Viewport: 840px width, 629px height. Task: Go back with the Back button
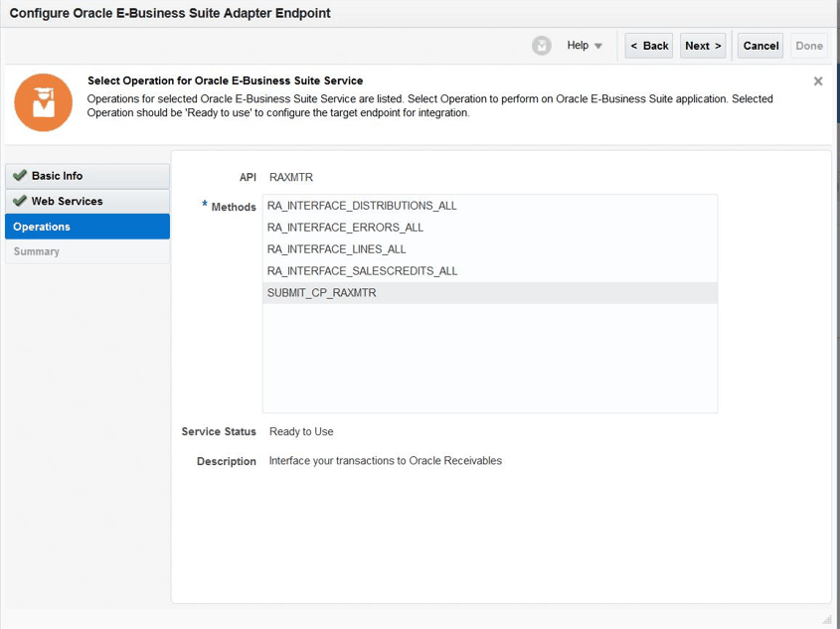click(649, 46)
